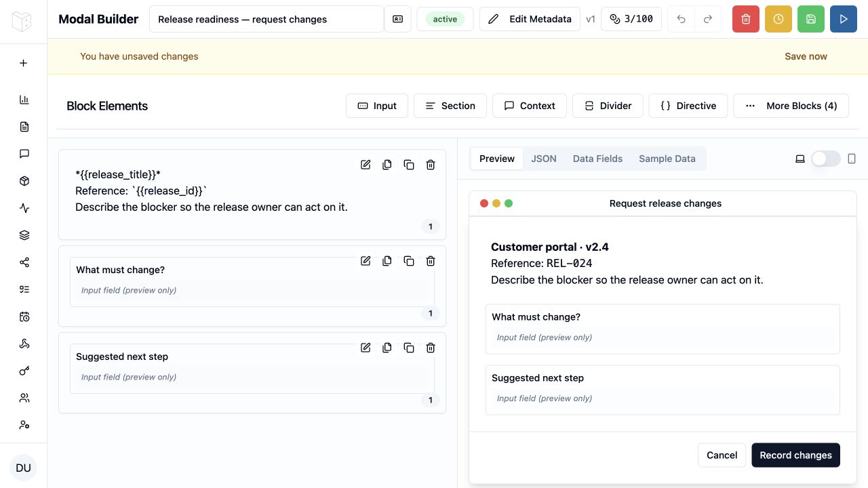Click the ID card icon beside the title field
The image size is (868, 488).
click(397, 19)
